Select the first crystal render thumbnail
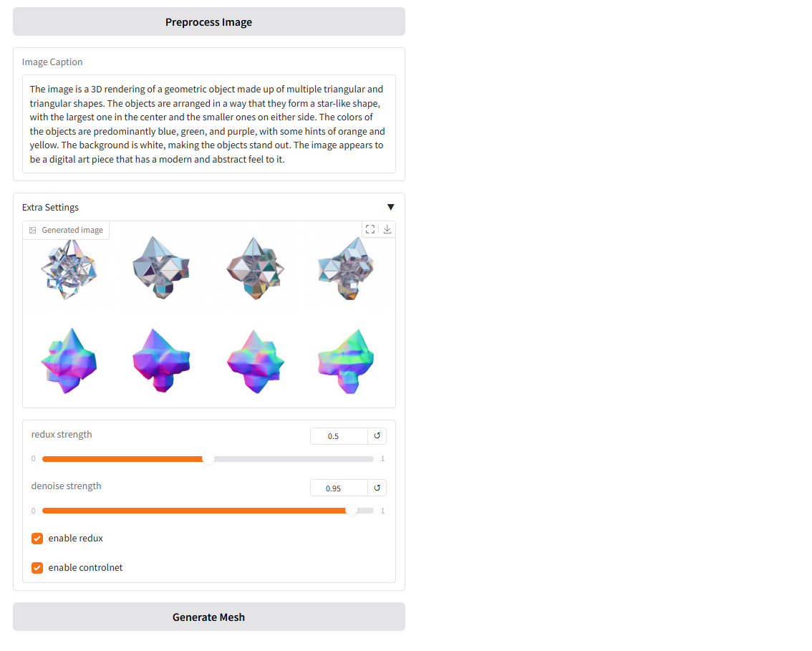Screen dimensions: 812x651 pos(69,270)
